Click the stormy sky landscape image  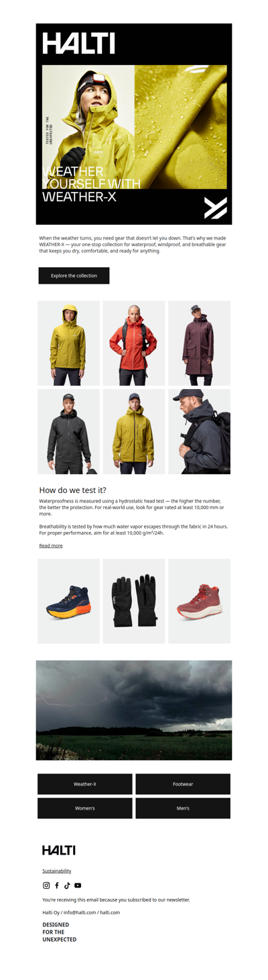tap(134, 710)
